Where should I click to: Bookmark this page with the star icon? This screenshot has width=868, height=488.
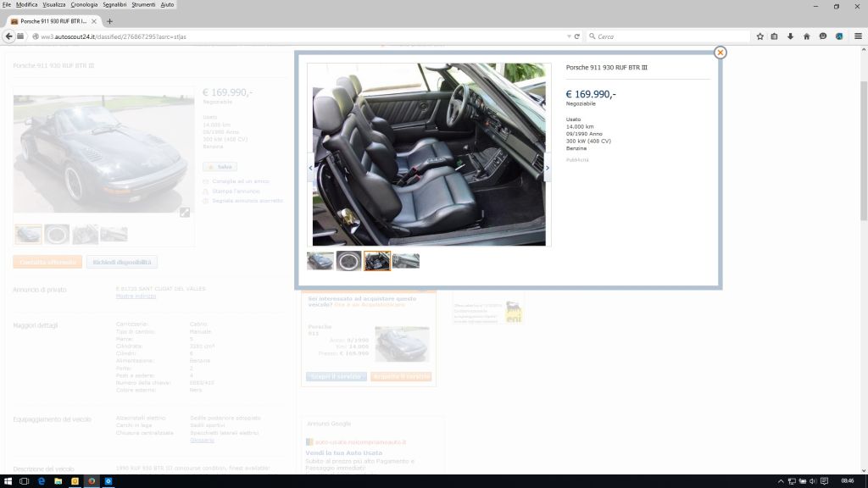click(759, 36)
